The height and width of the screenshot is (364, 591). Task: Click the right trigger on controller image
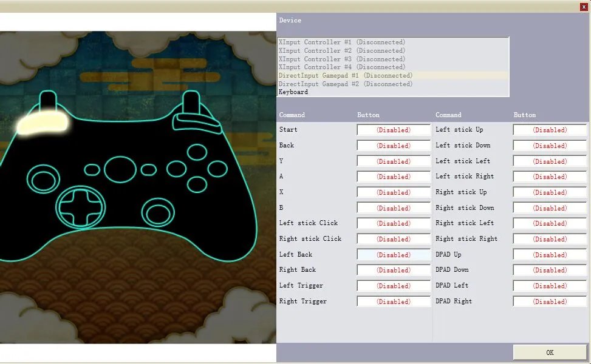(191, 99)
